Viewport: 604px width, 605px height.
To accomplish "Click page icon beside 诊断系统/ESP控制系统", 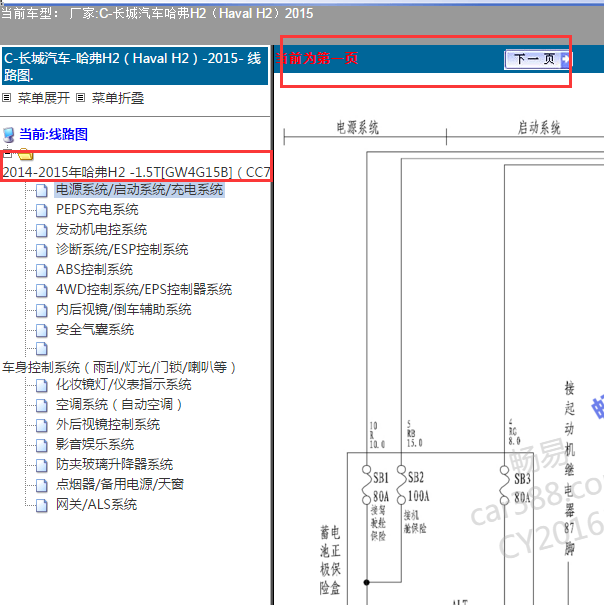I will [42, 250].
